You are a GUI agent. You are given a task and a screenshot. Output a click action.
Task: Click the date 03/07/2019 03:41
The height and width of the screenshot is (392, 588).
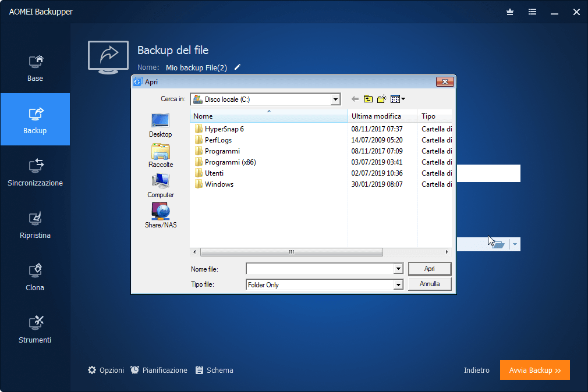pos(377,162)
